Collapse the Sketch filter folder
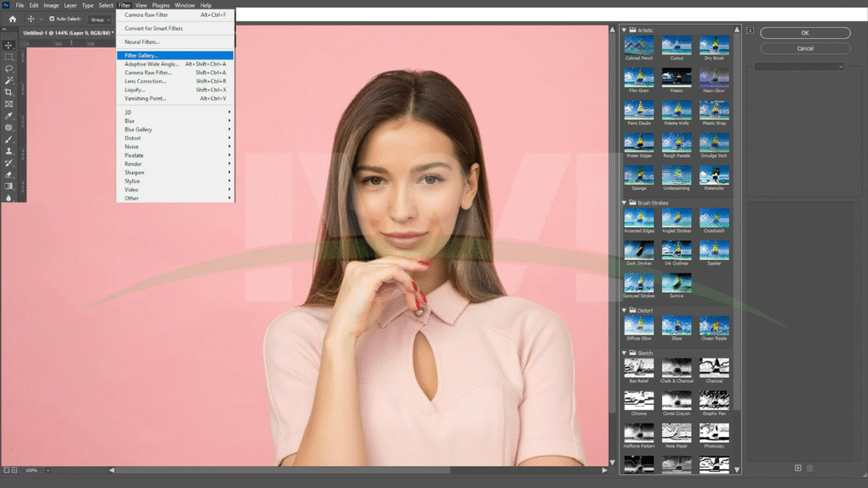Image resolution: width=868 pixels, height=488 pixels. click(x=625, y=352)
